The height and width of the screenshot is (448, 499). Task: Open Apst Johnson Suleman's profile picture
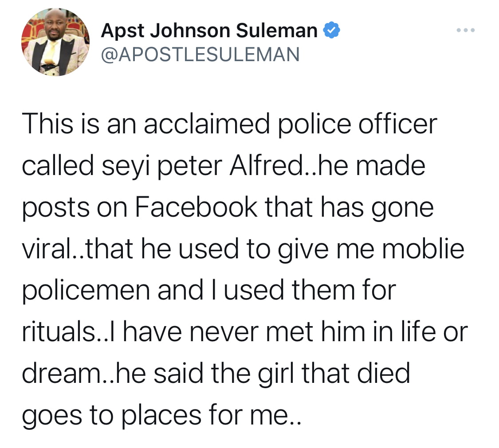point(55,42)
